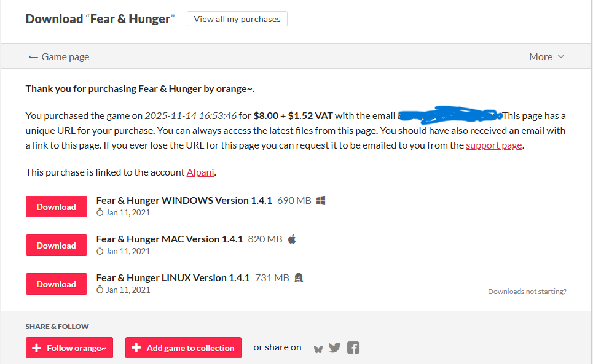The image size is (593, 364).
Task: Click Downloads not starting? link
Action: (527, 292)
